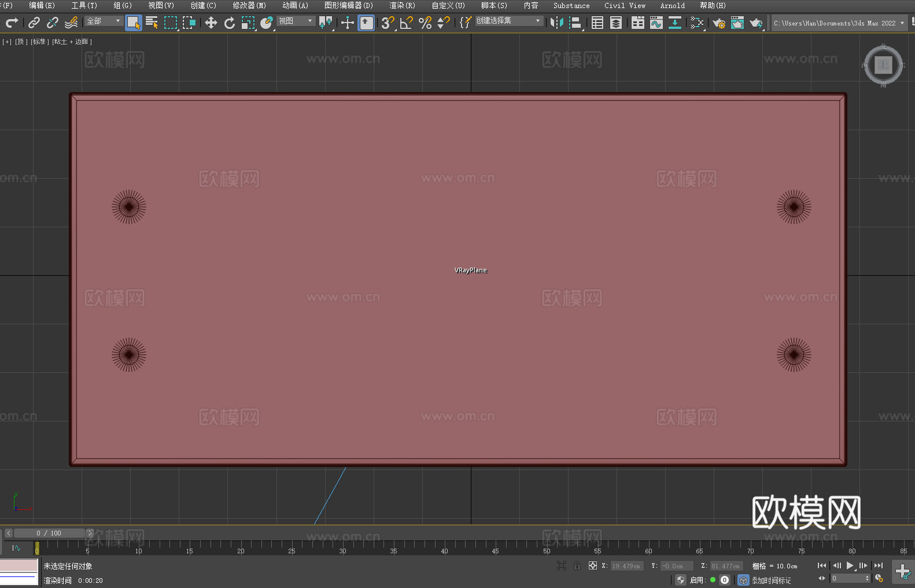Toggle Percent Snap button

tap(425, 23)
